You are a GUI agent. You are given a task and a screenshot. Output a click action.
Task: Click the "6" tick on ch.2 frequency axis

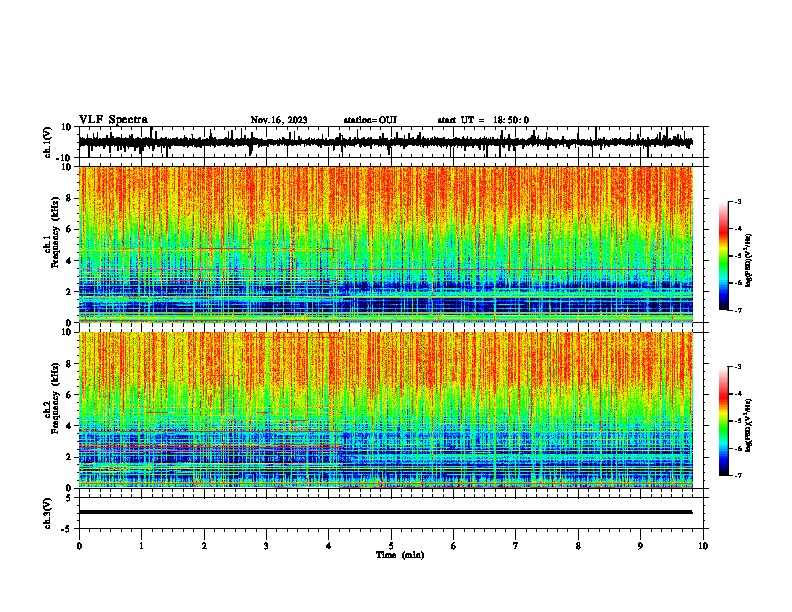69,395
